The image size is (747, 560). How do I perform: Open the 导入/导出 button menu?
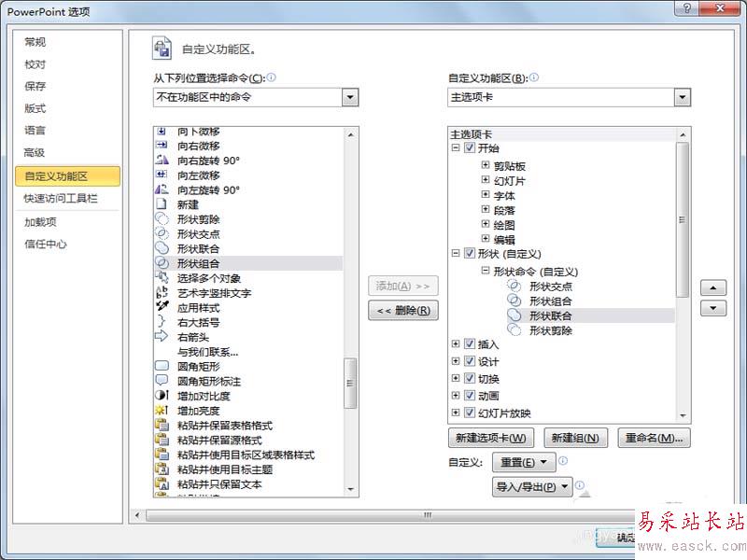[532, 486]
